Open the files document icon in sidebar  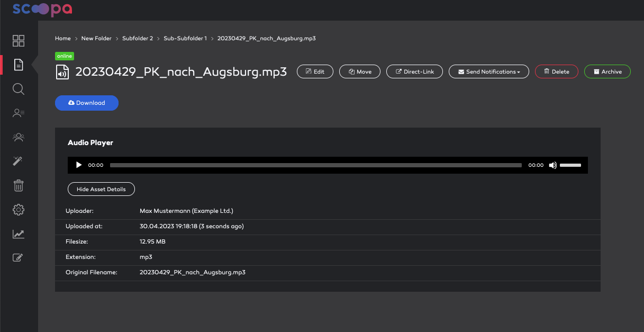pos(19,65)
